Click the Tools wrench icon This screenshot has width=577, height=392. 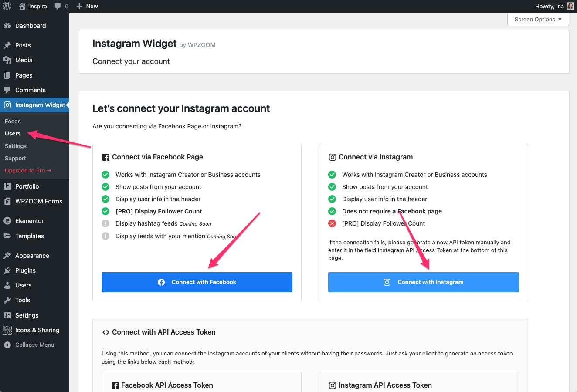(x=7, y=300)
